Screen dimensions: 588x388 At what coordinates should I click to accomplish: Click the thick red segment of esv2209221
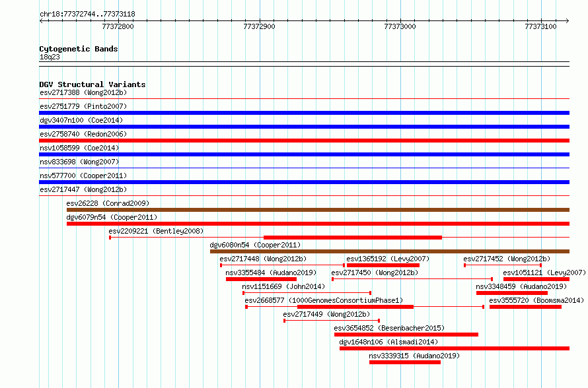pos(353,238)
